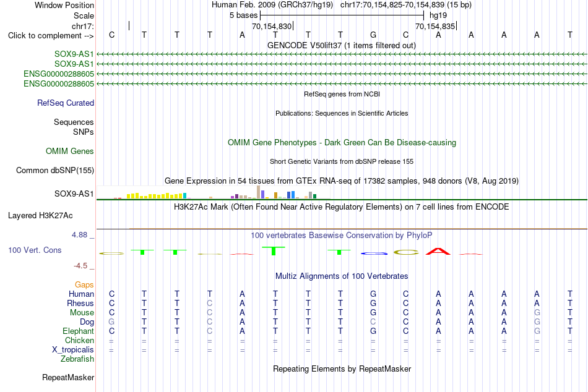The width and height of the screenshot is (588, 392).
Task: Click the 'Layered H3K27Ac' track label
Action: [40, 216]
